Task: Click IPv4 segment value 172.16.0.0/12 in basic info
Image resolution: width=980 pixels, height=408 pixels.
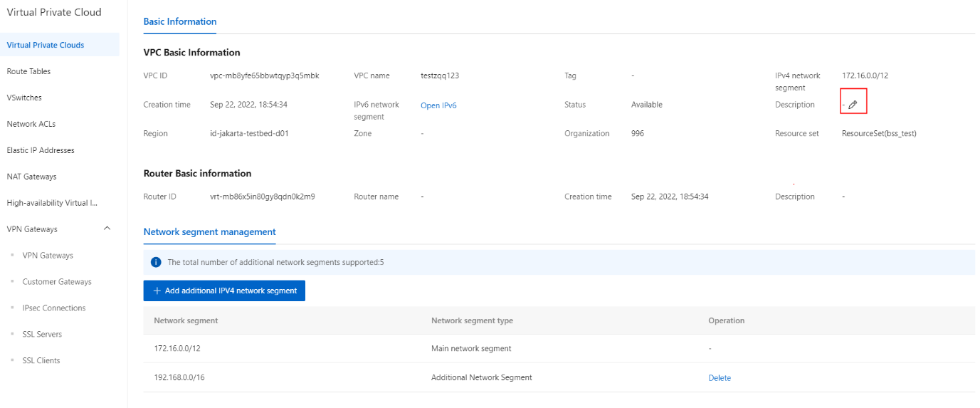Action: [x=865, y=75]
